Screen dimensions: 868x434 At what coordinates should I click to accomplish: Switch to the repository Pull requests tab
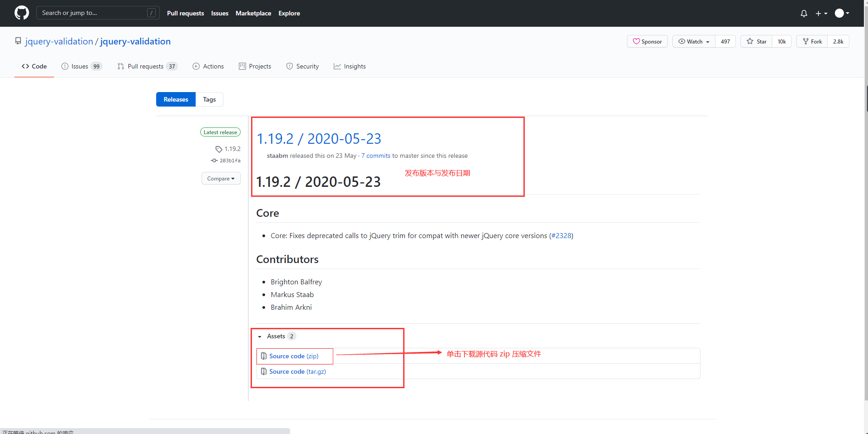(147, 66)
